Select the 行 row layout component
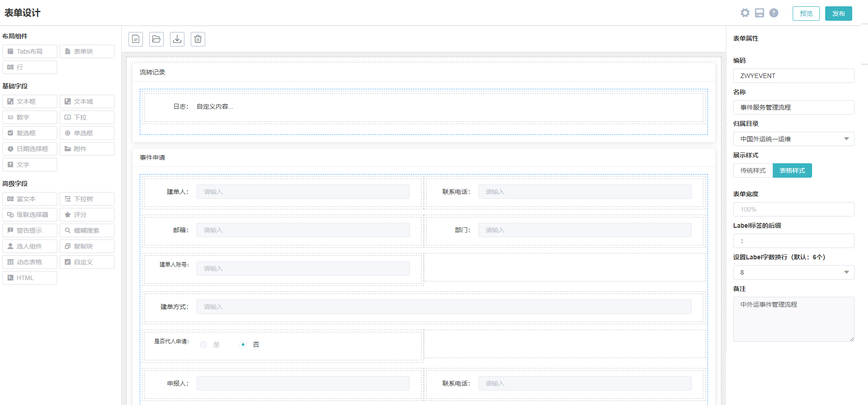This screenshot has height=405, width=868. click(x=30, y=67)
